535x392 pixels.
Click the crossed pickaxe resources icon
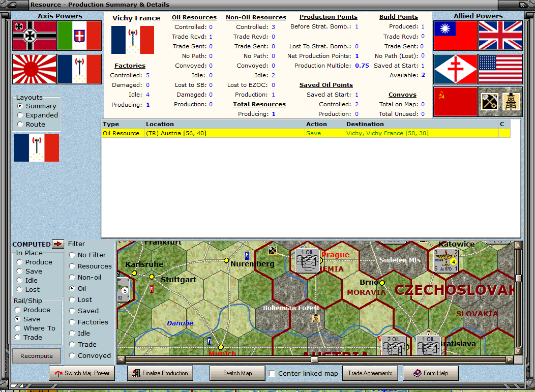(x=489, y=101)
